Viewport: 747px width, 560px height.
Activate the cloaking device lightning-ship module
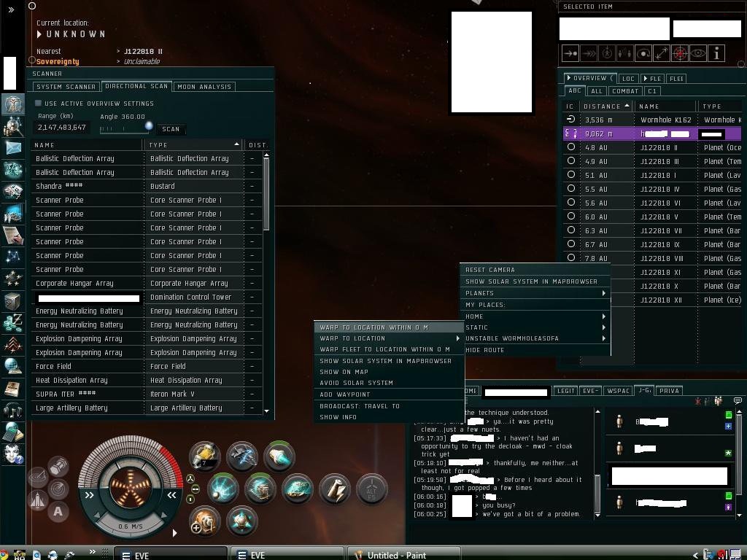point(242,456)
